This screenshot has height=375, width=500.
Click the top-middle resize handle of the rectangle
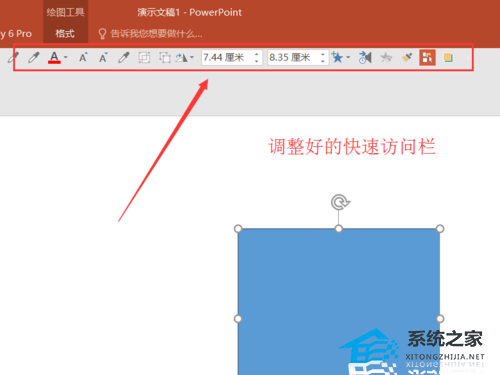pos(339,229)
